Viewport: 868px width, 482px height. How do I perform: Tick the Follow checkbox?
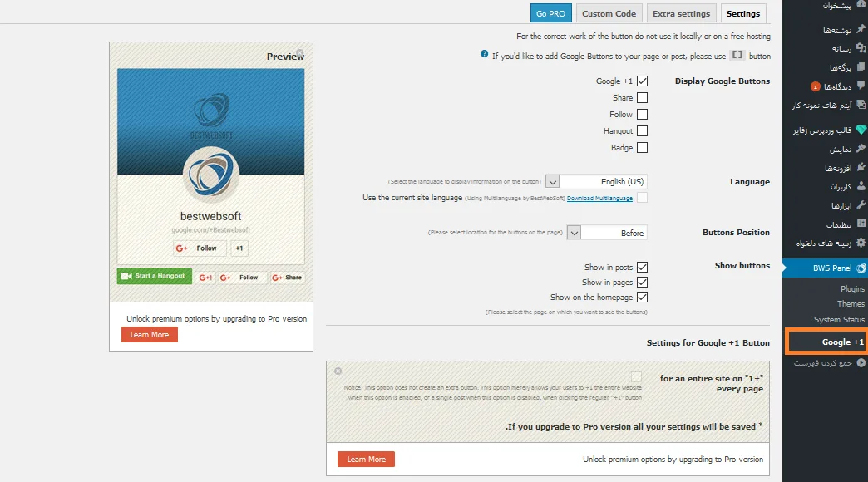click(x=642, y=114)
